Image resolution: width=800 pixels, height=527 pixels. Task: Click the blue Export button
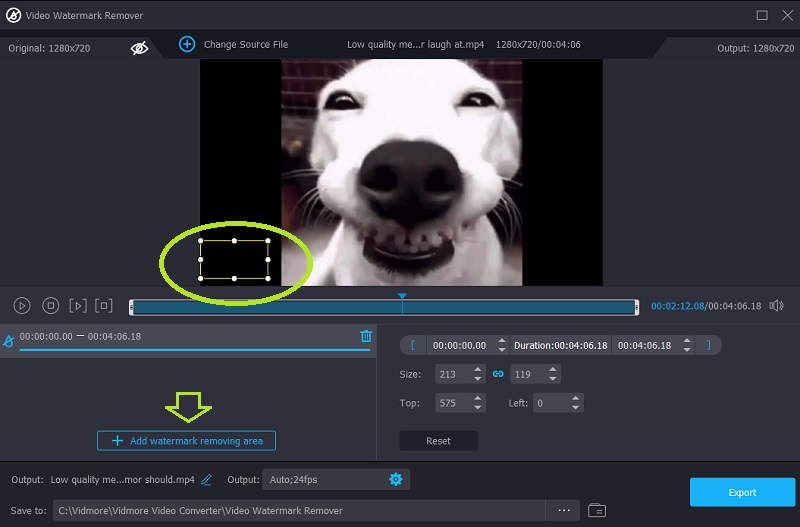pos(741,492)
